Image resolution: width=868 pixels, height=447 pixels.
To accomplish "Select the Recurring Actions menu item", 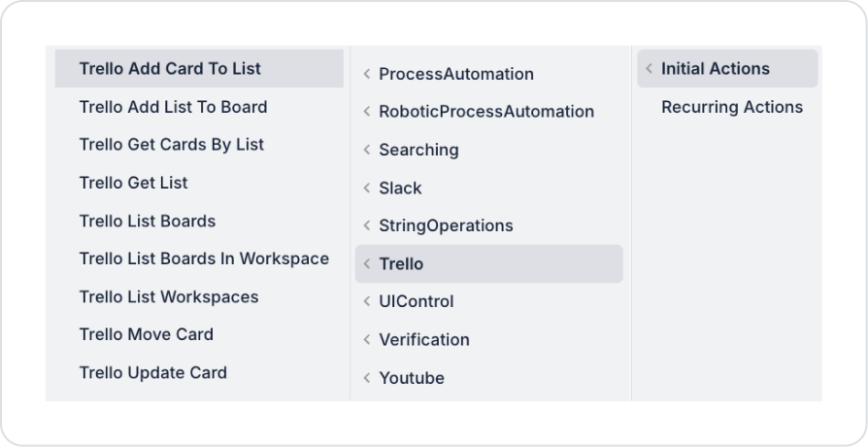I will [732, 107].
